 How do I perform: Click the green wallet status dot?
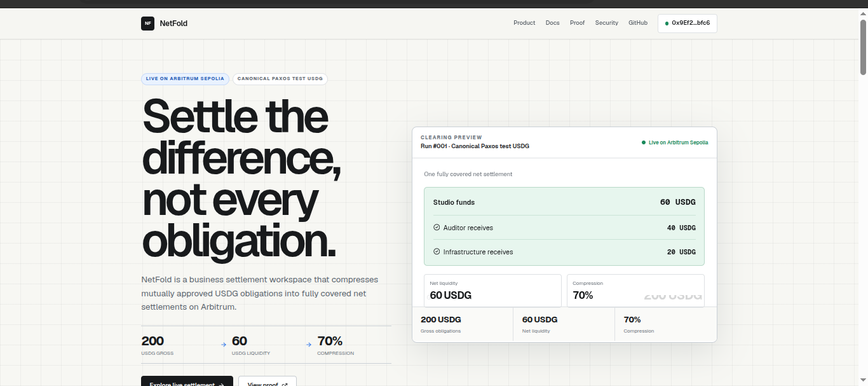667,24
